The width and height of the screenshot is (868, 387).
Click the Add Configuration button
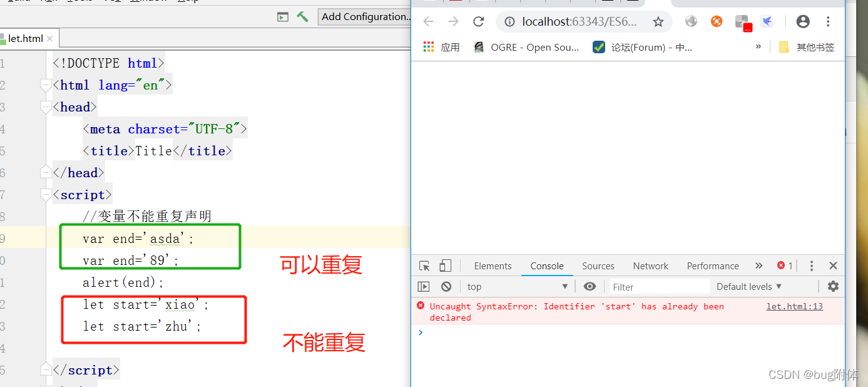pyautogui.click(x=365, y=17)
